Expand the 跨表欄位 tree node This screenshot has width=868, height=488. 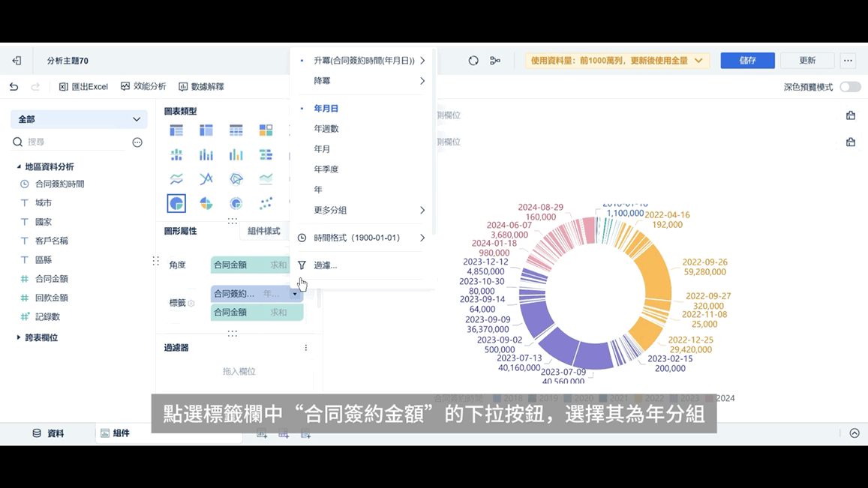pos(19,337)
